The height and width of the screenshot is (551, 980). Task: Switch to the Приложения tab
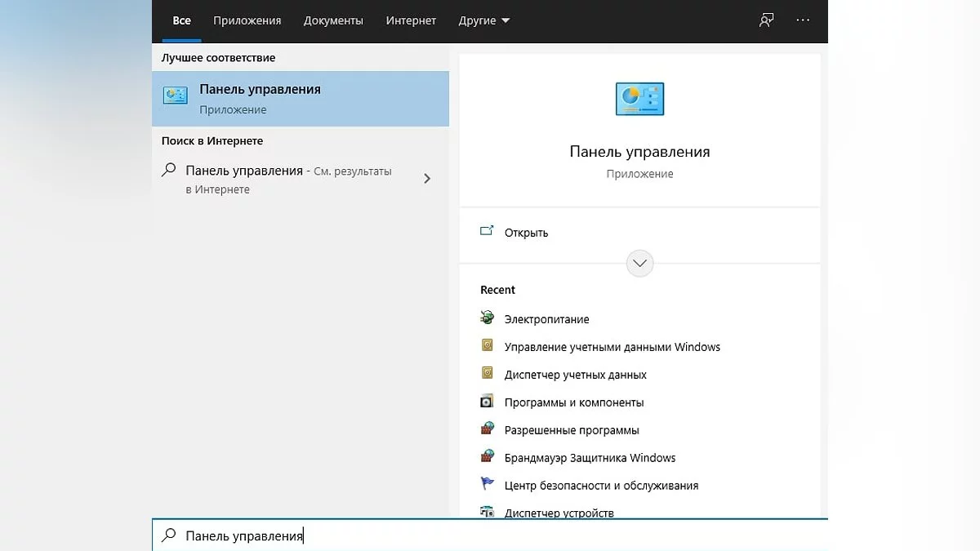tap(247, 20)
